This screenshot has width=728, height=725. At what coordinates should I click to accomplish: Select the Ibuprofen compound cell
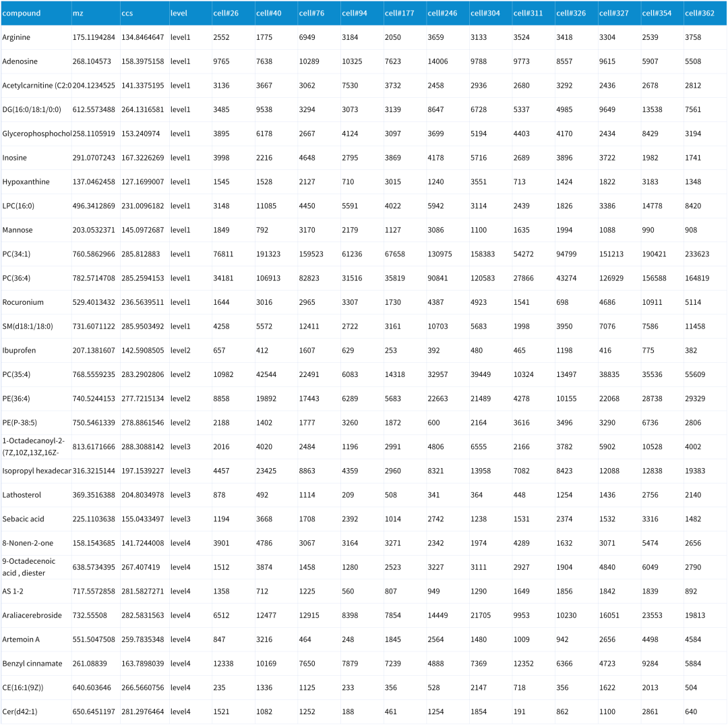36,350
